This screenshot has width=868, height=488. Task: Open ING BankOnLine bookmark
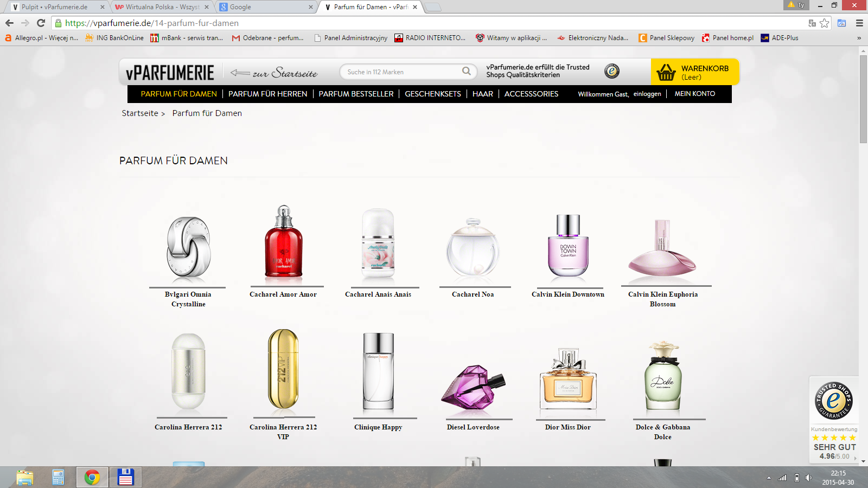pyautogui.click(x=114, y=38)
